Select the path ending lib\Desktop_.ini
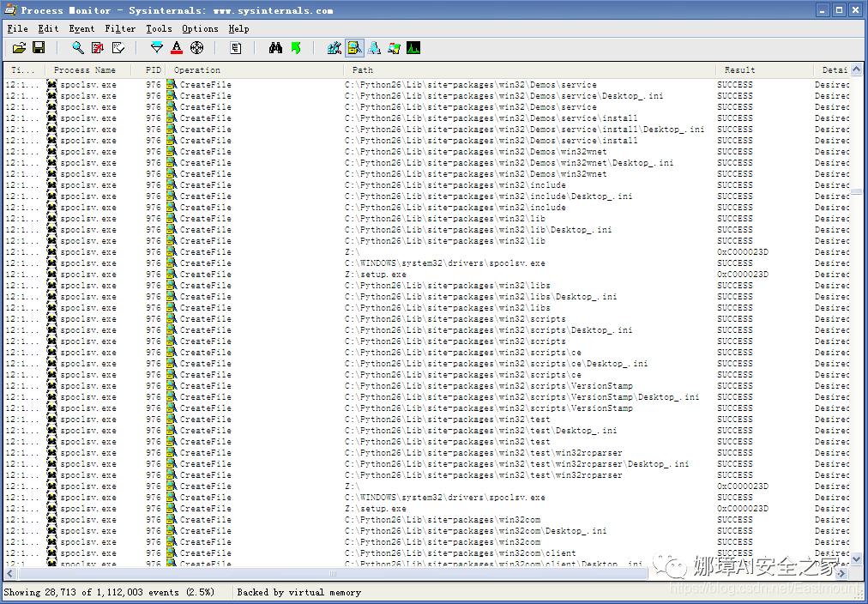Screen dimensions: 868x604 (478, 230)
